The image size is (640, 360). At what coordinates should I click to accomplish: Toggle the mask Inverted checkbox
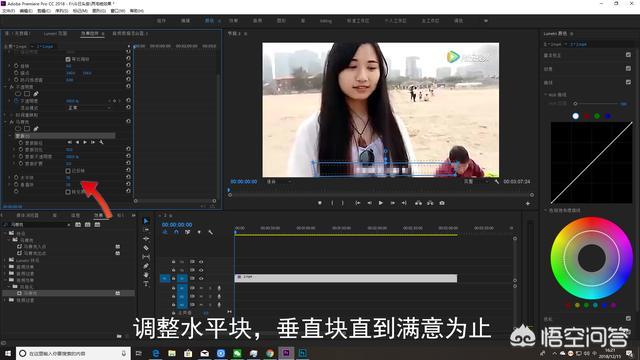(68, 171)
